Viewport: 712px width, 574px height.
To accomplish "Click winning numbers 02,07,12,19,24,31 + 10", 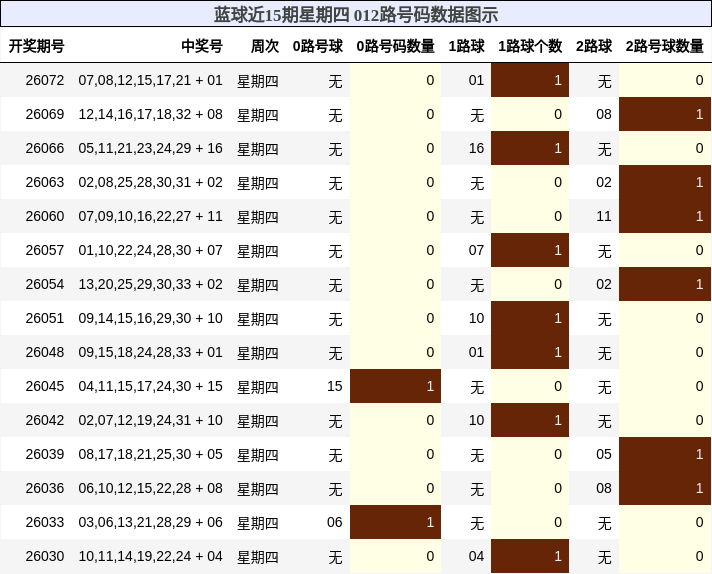I will pyautogui.click(x=150, y=421).
